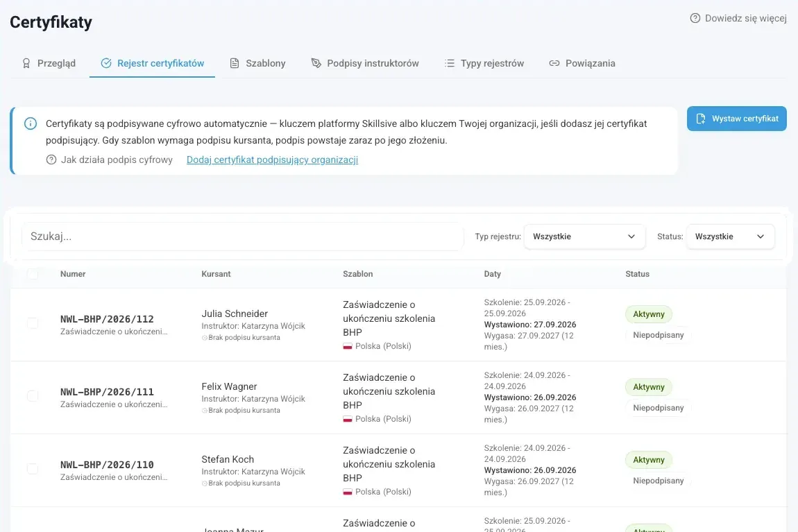Tick checkbox for certificate NWL-BHP/2026/110
798x532 pixels.
point(33,469)
